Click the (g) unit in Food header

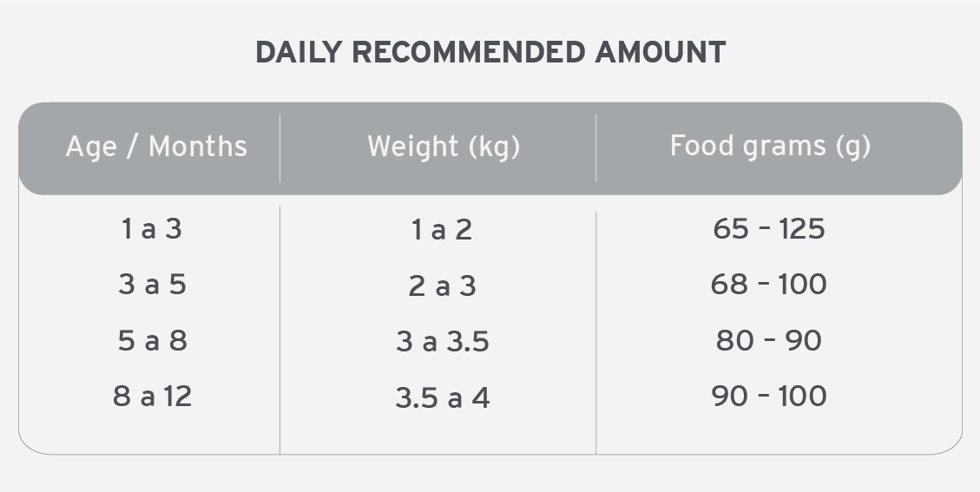[x=853, y=147]
